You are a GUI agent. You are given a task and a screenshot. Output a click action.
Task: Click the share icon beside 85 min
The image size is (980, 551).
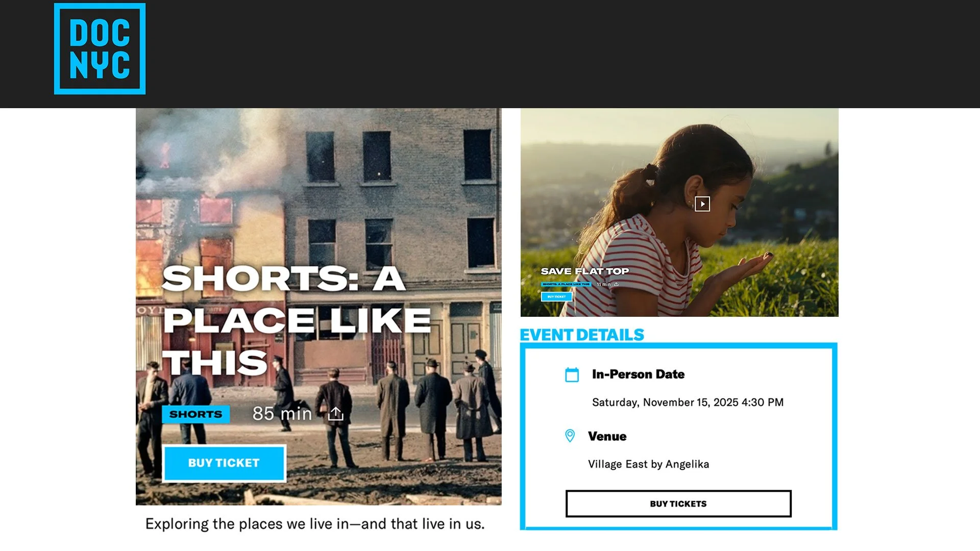point(335,414)
